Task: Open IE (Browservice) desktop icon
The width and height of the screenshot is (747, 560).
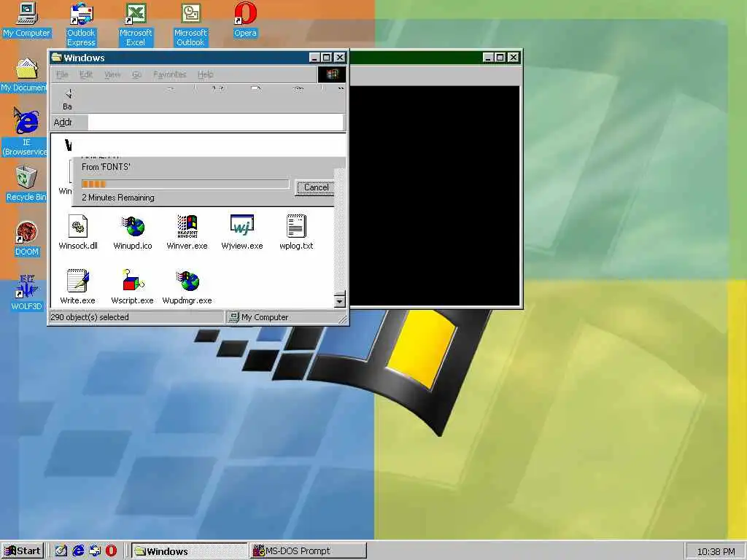Action: click(x=26, y=132)
